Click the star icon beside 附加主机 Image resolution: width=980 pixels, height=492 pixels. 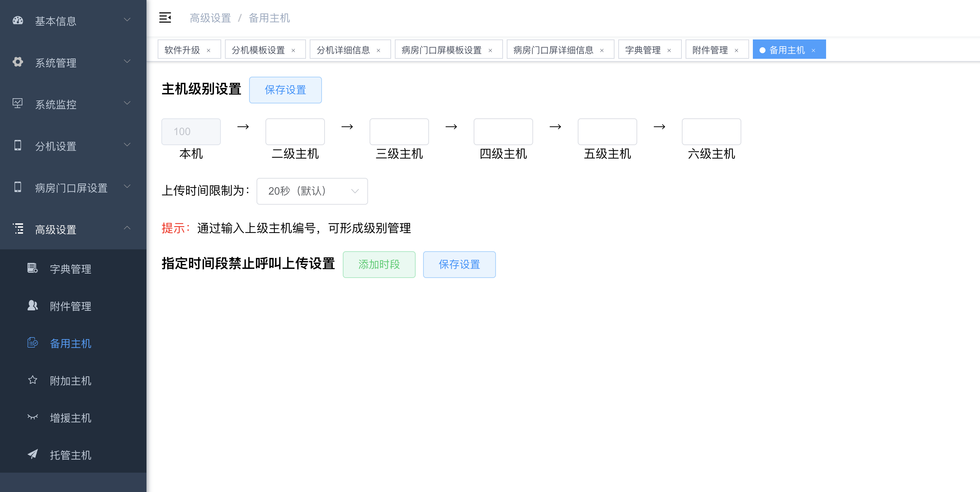33,380
